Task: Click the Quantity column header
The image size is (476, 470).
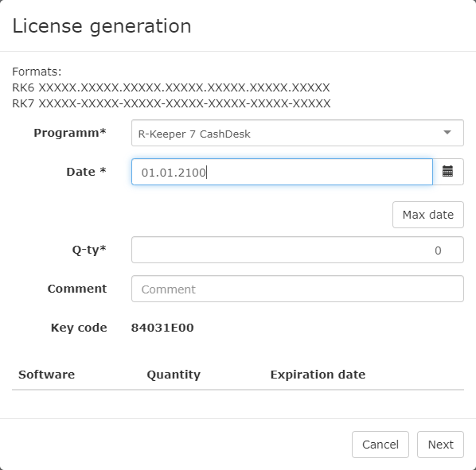Action: (x=174, y=375)
